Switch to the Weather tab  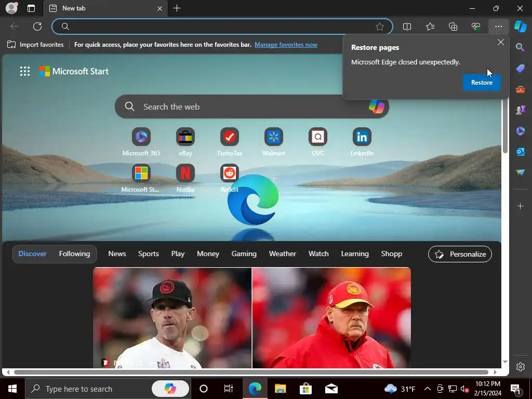(x=282, y=254)
